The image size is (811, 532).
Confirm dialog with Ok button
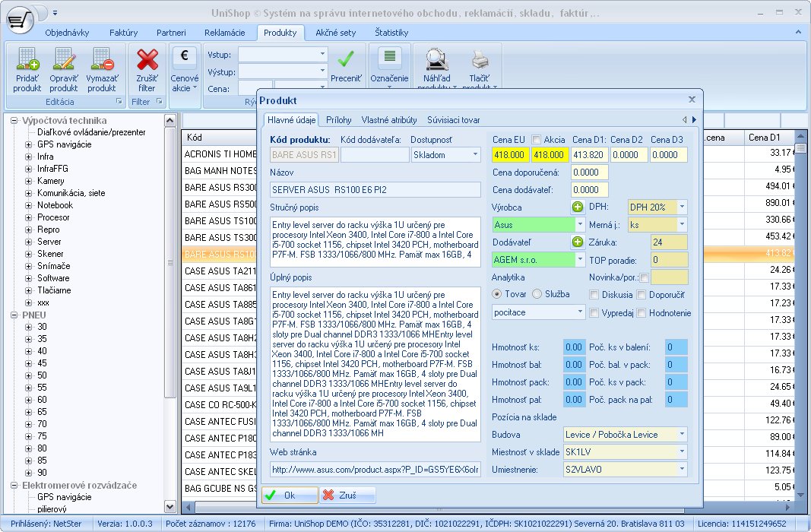pos(290,496)
